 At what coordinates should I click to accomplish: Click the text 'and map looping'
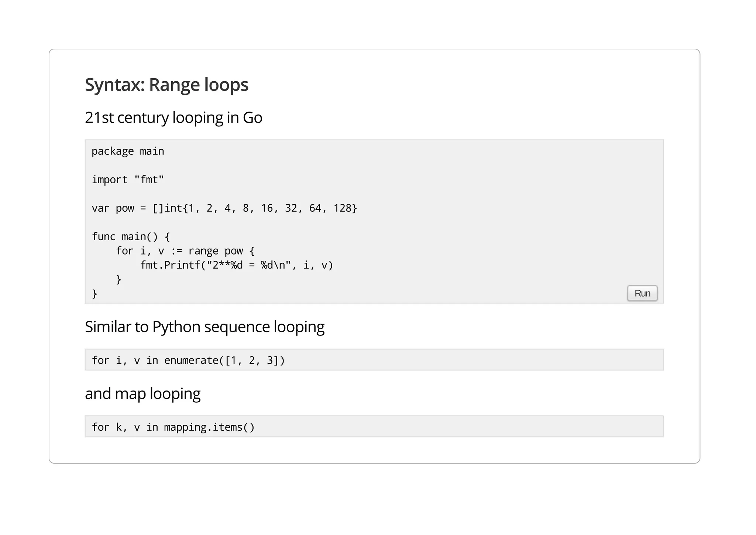pos(142,394)
